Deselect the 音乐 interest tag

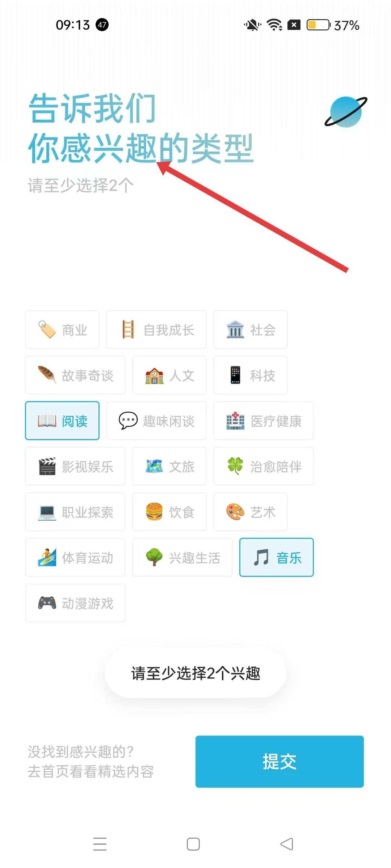[277, 557]
